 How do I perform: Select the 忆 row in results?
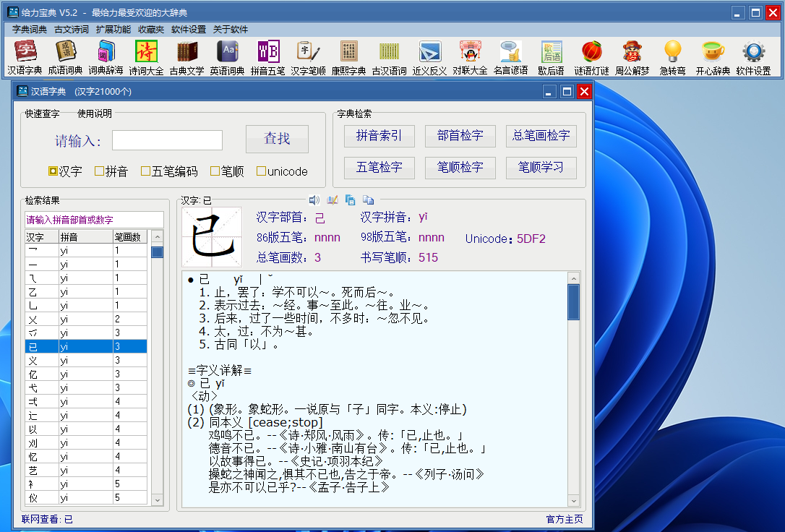click(86, 456)
